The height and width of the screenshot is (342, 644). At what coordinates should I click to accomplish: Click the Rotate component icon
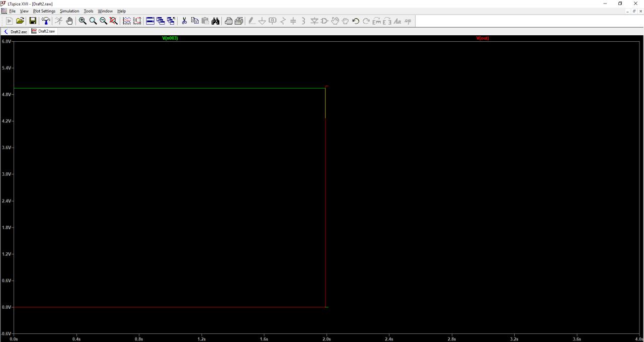(x=376, y=21)
